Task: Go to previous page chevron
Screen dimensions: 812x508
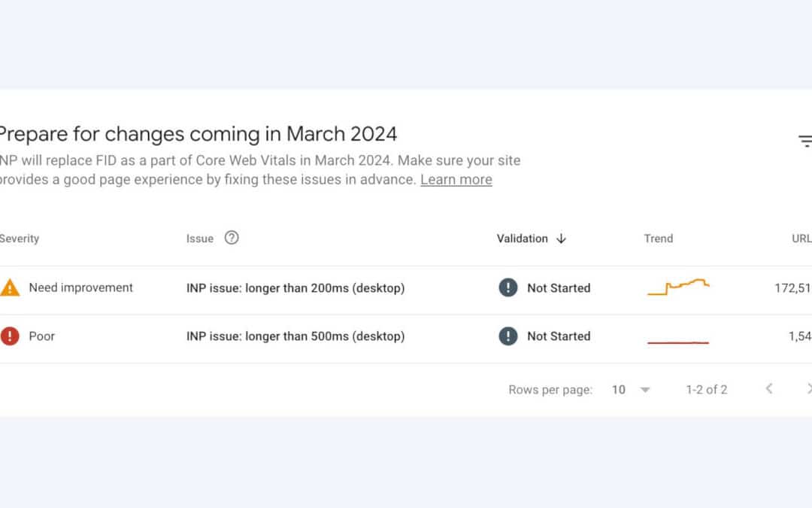Action: 769,389
